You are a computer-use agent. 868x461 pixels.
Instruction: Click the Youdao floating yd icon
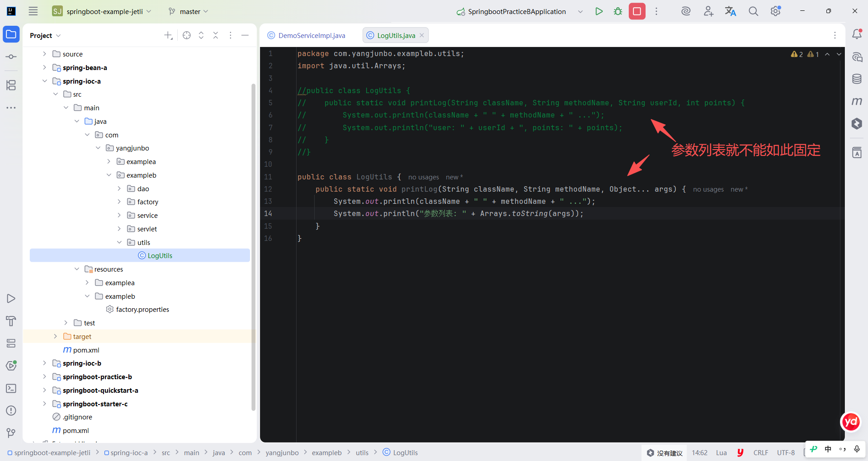coord(851,422)
